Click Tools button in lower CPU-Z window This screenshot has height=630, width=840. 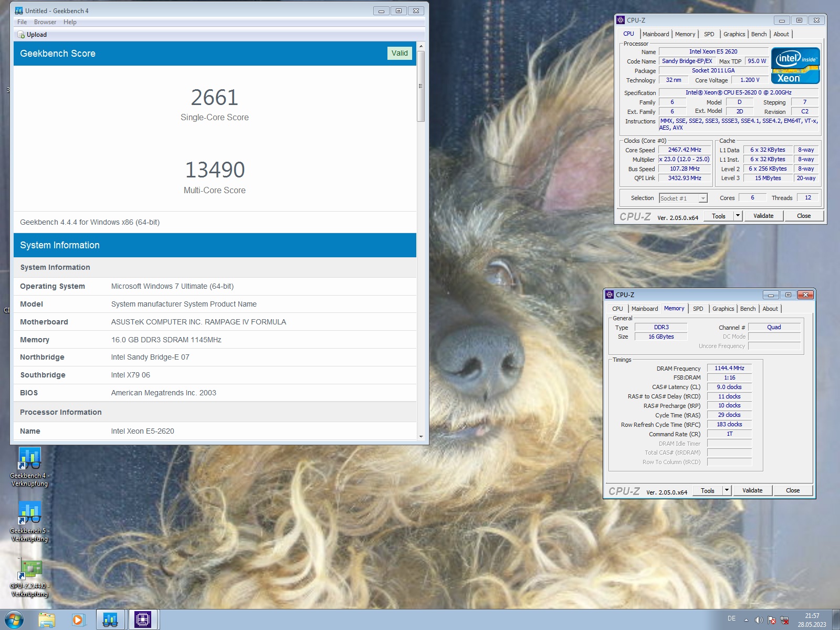[708, 490]
